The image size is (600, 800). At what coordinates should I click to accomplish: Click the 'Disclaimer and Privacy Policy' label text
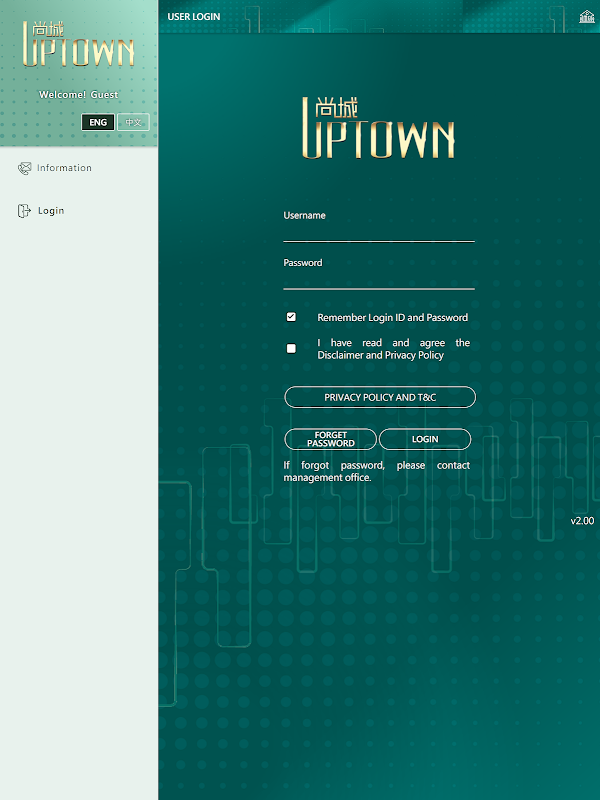click(381, 355)
